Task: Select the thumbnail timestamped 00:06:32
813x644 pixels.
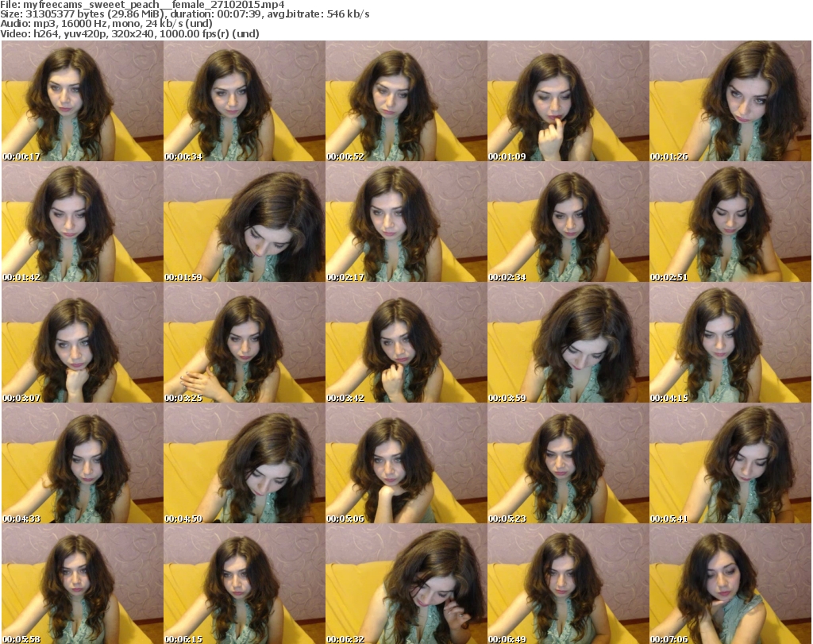Action: (406, 584)
